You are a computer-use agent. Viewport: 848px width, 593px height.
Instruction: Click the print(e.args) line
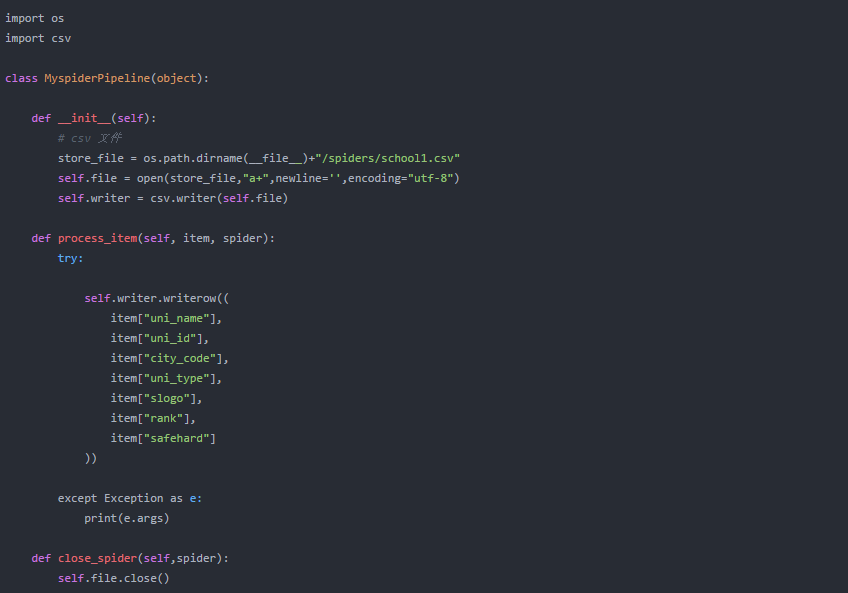point(127,519)
